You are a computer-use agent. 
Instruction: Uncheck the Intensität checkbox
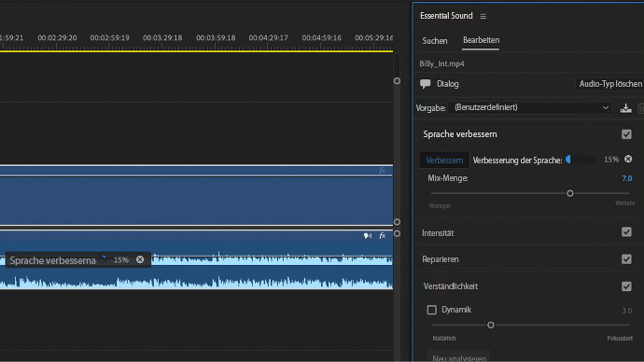(x=626, y=232)
